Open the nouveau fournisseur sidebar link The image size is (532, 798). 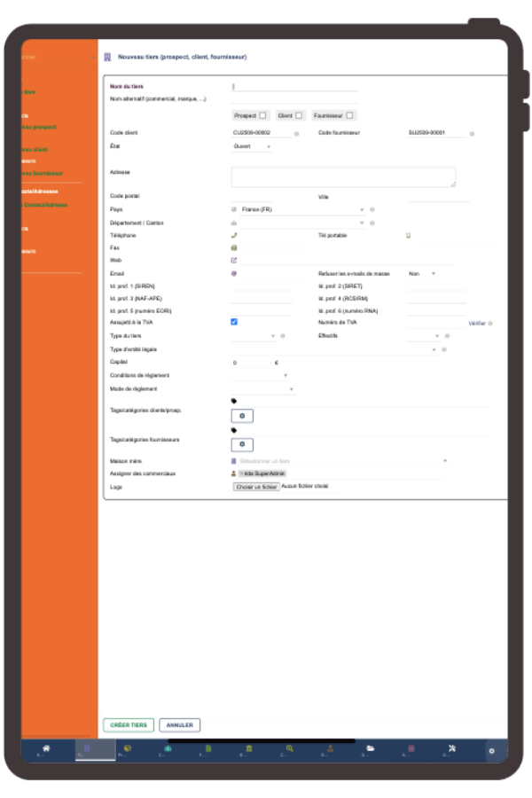[43, 174]
